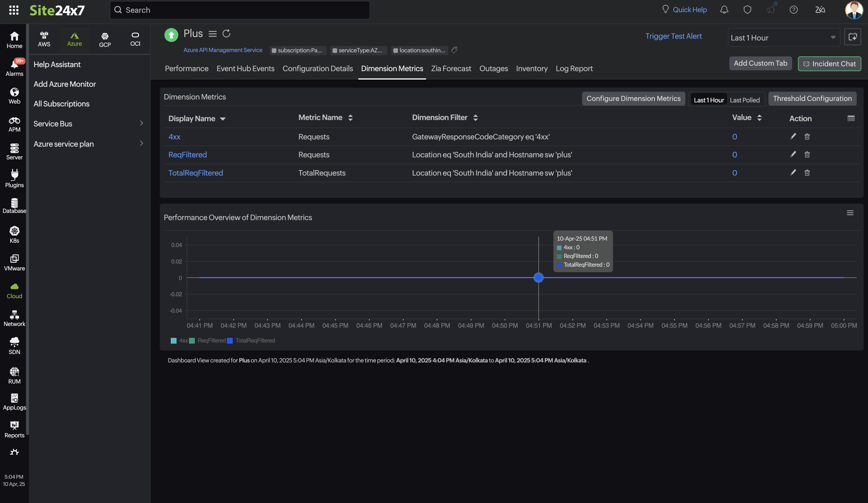Toggle the ReqFiltered legend series
Image resolution: width=868 pixels, height=503 pixels.
coord(211,340)
